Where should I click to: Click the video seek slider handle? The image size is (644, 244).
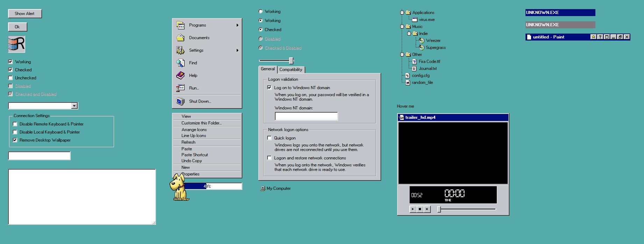click(x=439, y=209)
